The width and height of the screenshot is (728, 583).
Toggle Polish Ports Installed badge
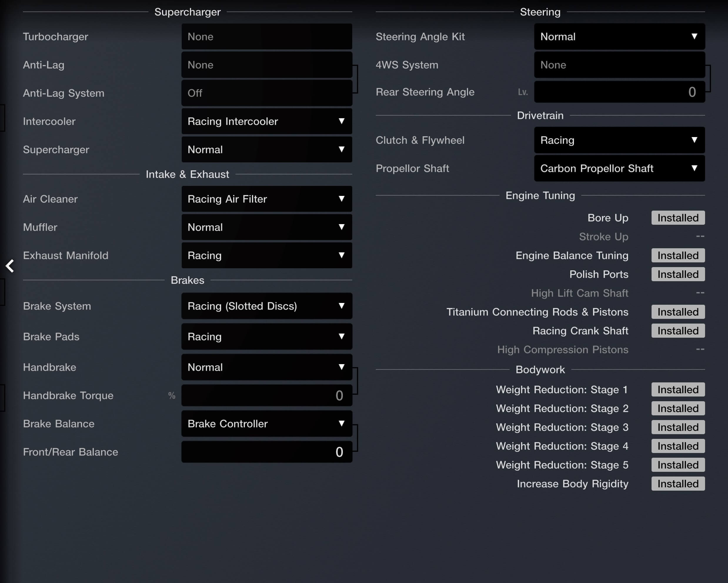(678, 274)
